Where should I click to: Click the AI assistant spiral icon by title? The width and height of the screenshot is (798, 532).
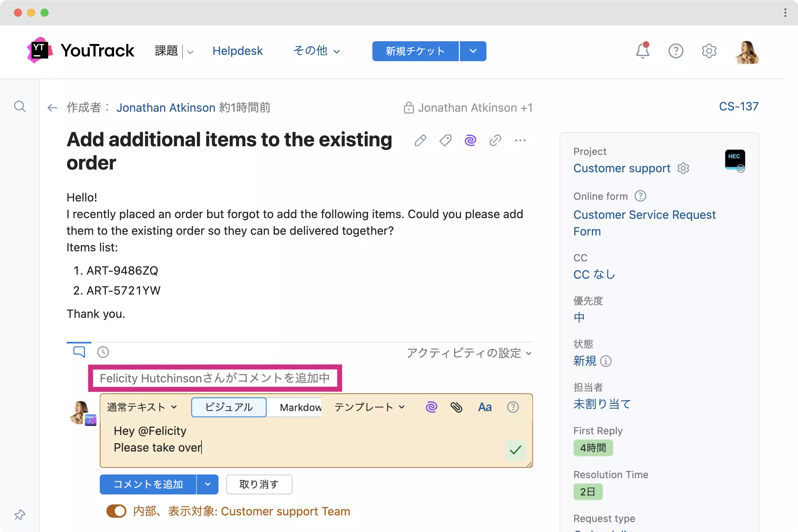[470, 140]
